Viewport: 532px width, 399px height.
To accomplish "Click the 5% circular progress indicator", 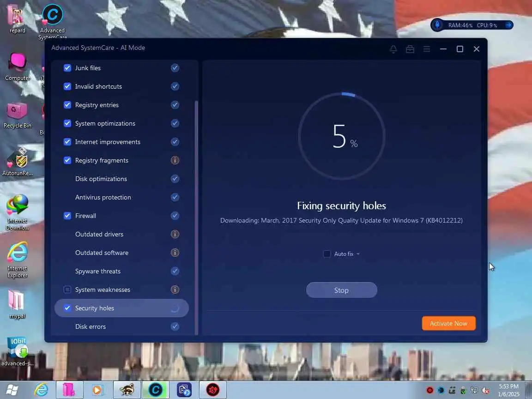I will 342,136.
